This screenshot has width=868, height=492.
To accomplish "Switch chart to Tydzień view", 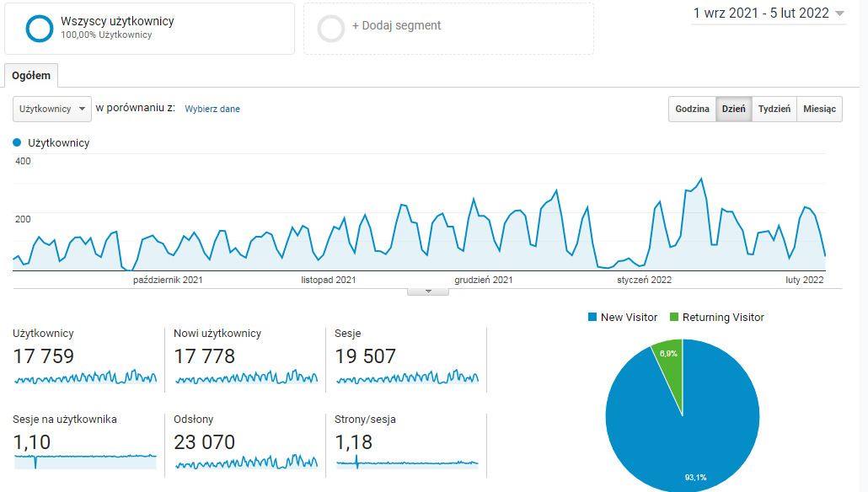I will click(x=774, y=110).
